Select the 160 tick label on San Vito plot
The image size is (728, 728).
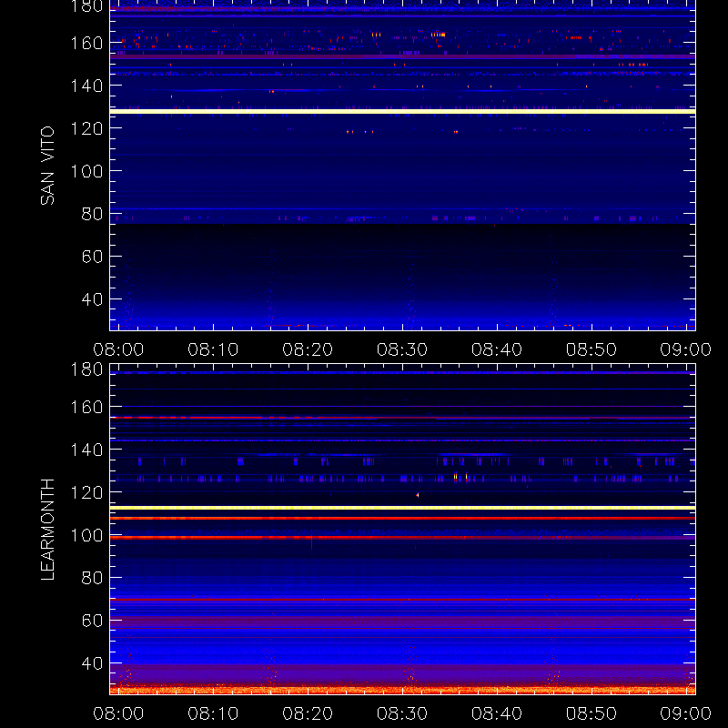click(86, 43)
